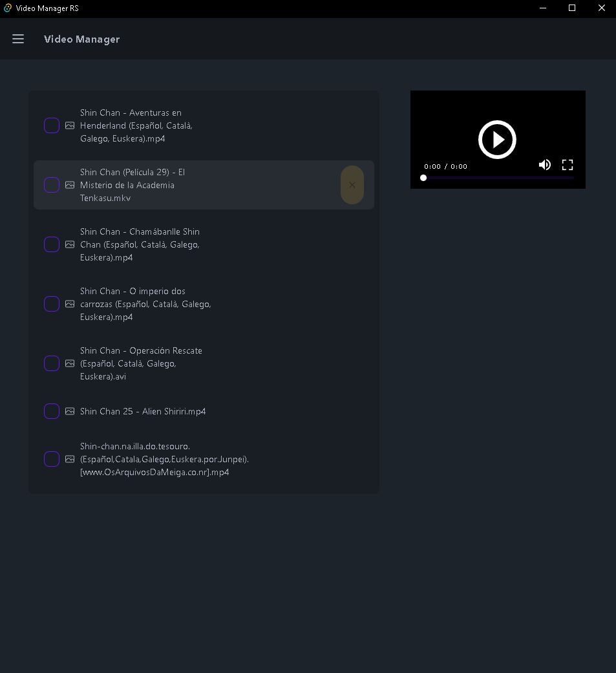
Task: Click the Video Manager header title
Action: coord(81,39)
